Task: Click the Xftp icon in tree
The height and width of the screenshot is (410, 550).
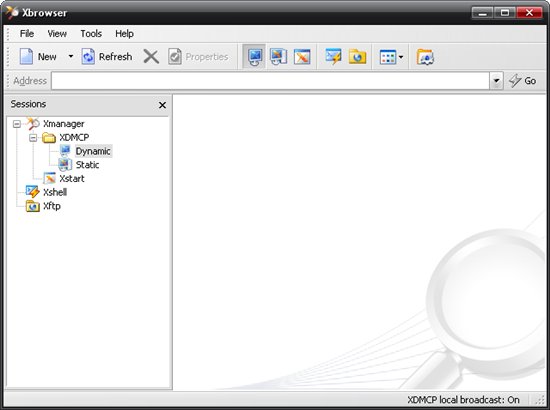Action: pos(33,206)
